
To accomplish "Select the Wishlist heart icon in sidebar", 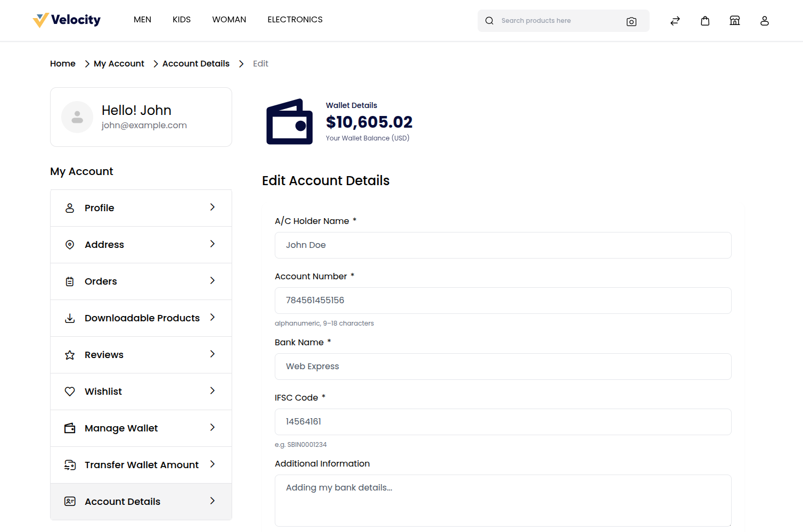I will [70, 391].
